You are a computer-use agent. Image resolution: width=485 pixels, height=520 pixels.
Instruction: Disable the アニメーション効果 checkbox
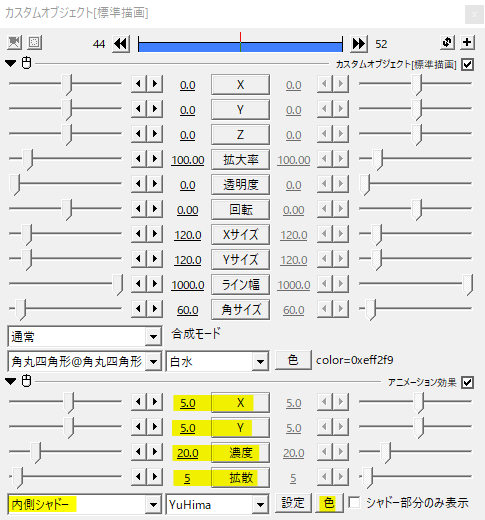point(467,383)
